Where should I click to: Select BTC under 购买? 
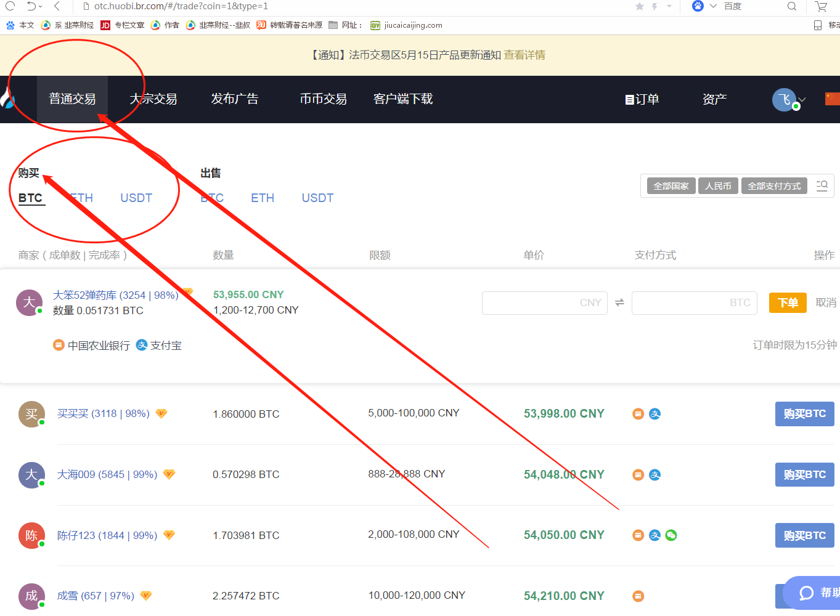(31, 198)
